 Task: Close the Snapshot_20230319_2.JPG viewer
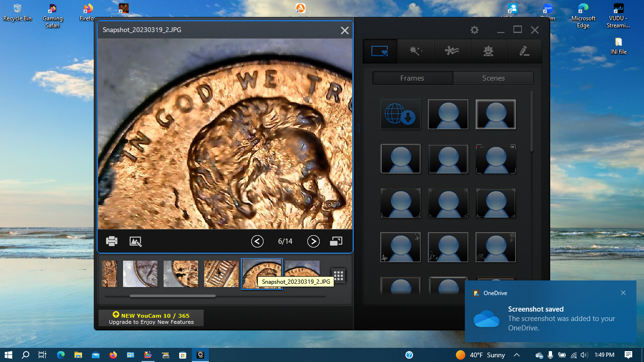pos(345,30)
